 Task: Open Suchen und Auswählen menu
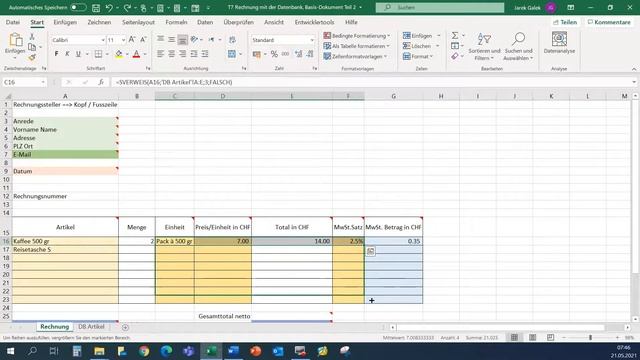tap(518, 47)
